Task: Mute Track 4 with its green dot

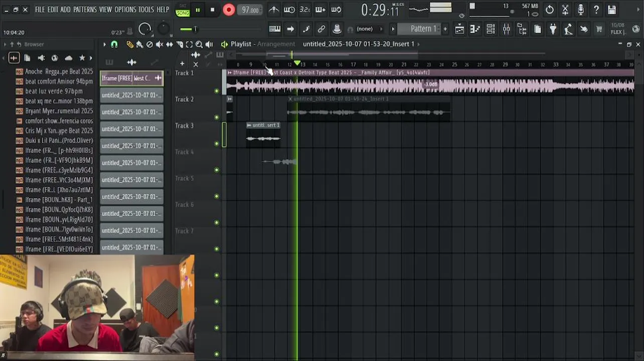Action: tap(217, 170)
